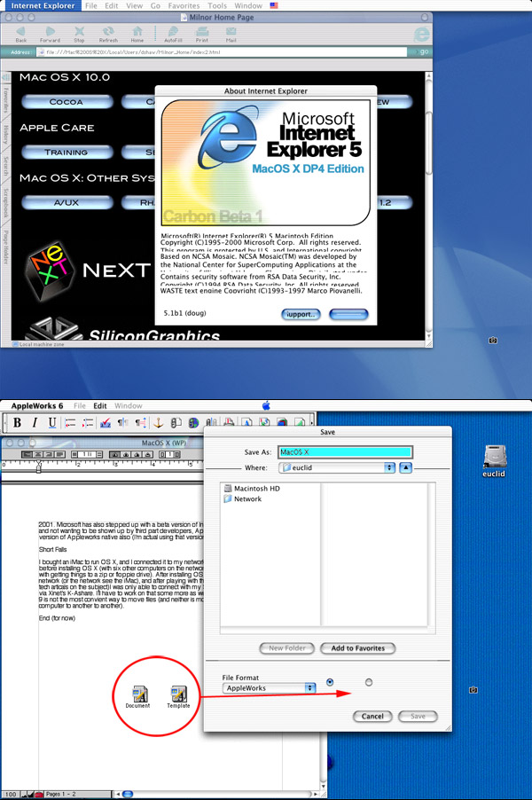Select Network in the Save file browser

coord(243,499)
